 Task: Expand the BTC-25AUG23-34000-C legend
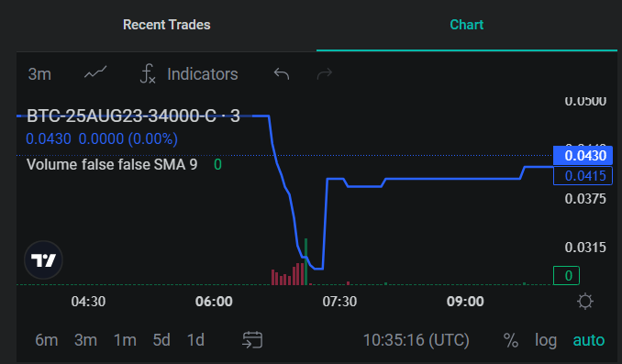point(133,116)
